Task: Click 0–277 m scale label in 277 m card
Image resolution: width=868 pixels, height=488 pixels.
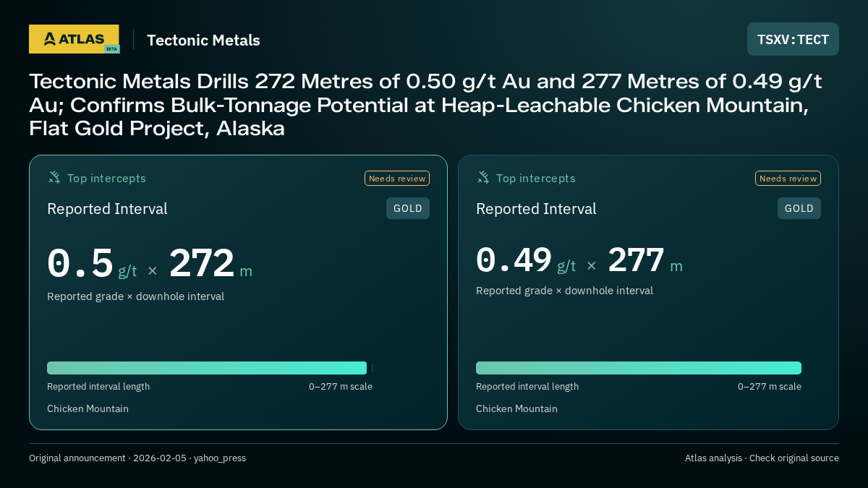Action: [770, 387]
